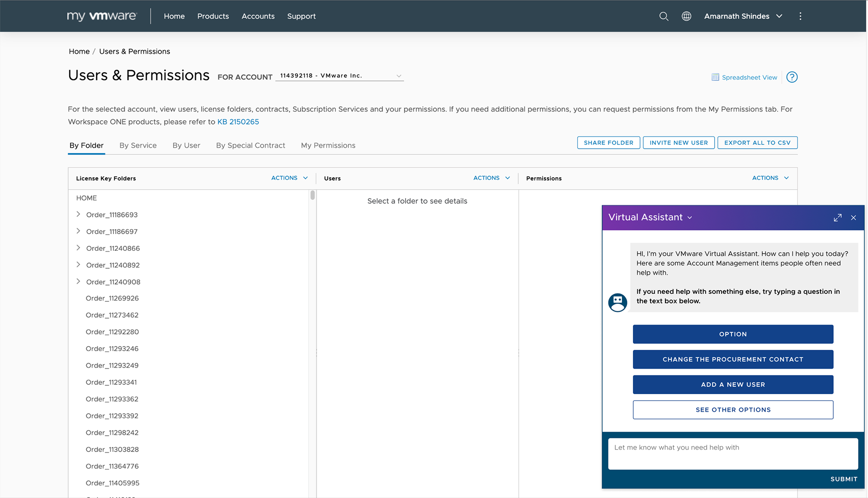Viewport: 868px width, 498px height.
Task: Open the Amarnath Shindes user dropdown
Action: pos(743,16)
